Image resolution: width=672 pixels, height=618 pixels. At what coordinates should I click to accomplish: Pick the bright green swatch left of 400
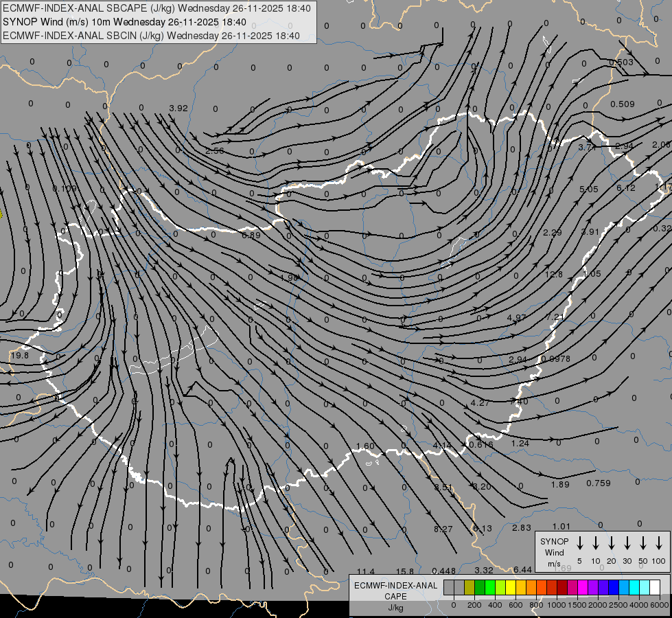(490, 588)
